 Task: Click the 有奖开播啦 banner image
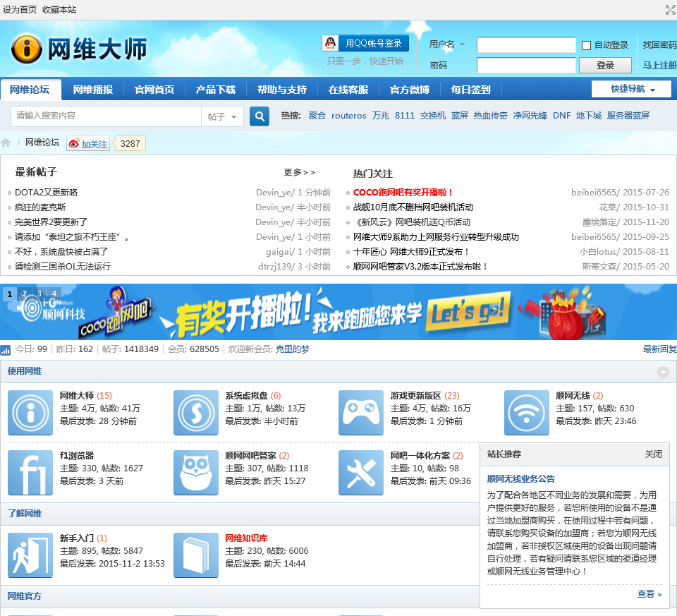(338, 312)
